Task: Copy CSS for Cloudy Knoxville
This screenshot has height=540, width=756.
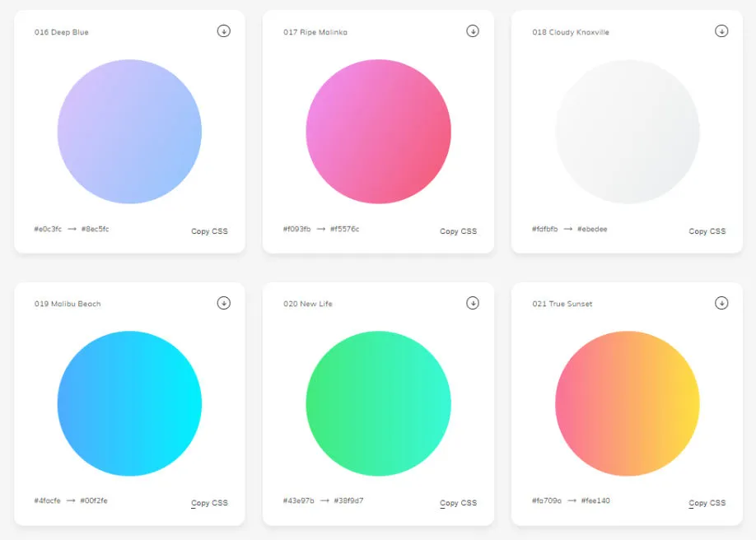Action: (x=707, y=231)
